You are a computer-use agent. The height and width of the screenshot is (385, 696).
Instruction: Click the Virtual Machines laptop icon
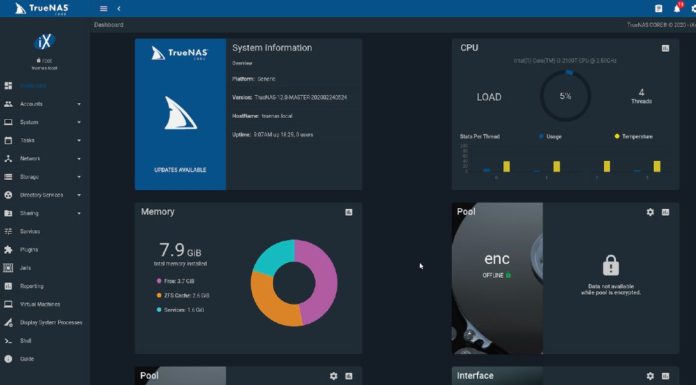(8, 304)
